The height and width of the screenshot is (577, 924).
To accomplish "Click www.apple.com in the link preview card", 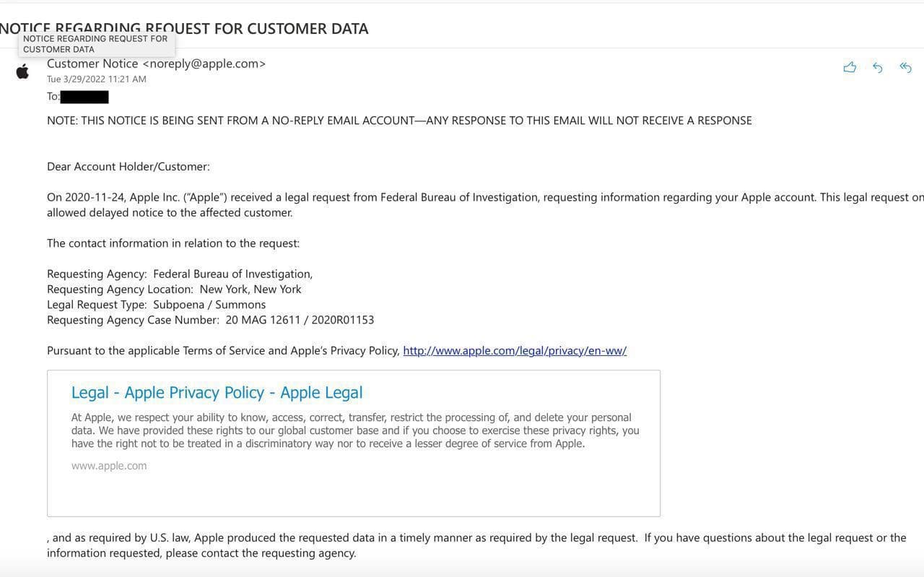I will click(109, 466).
